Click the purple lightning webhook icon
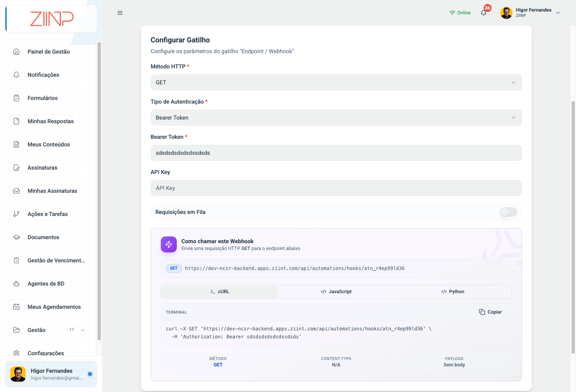Image resolution: width=576 pixels, height=392 pixels. pyautogui.click(x=169, y=244)
